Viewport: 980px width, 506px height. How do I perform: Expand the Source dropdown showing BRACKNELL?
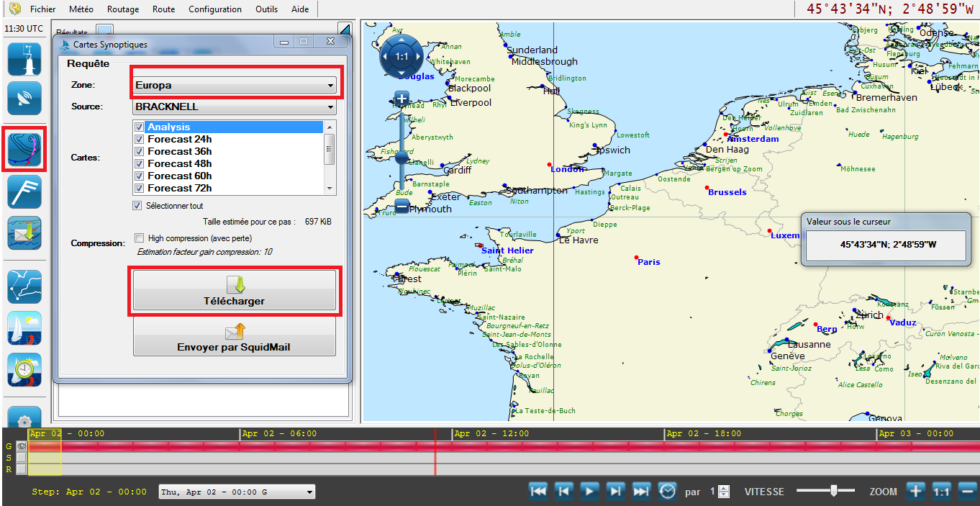pos(235,107)
